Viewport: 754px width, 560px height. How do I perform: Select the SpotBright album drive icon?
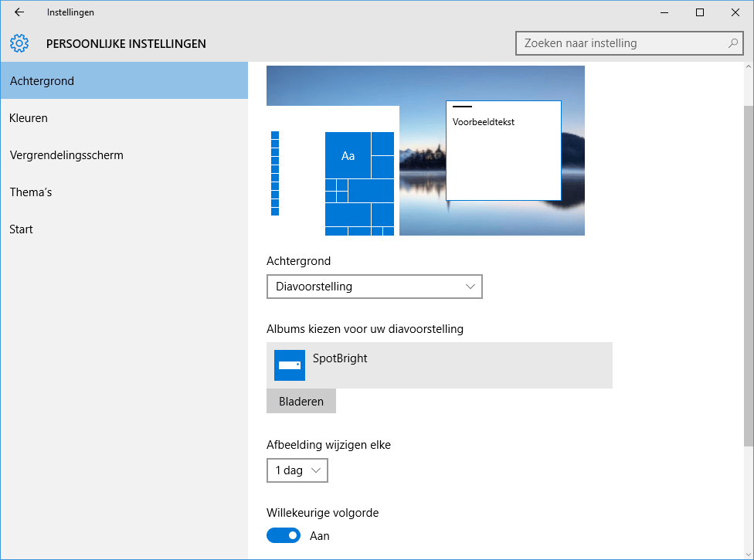pos(290,365)
